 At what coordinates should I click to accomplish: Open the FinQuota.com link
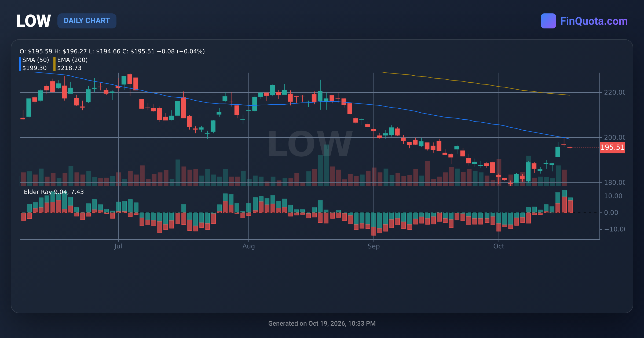tap(594, 21)
